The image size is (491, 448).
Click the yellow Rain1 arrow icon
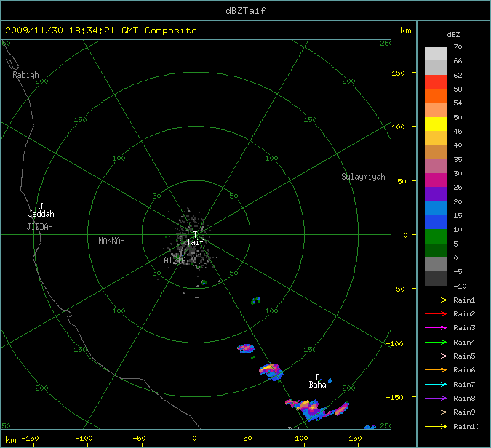(x=436, y=300)
